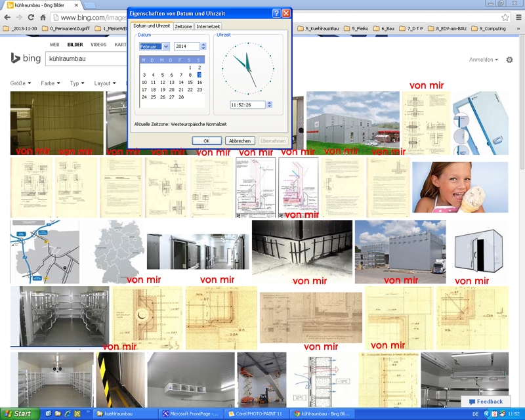Image resolution: width=525 pixels, height=420 pixels.
Task: Click the Chrome reload page icon
Action: pyautogui.click(x=31, y=18)
